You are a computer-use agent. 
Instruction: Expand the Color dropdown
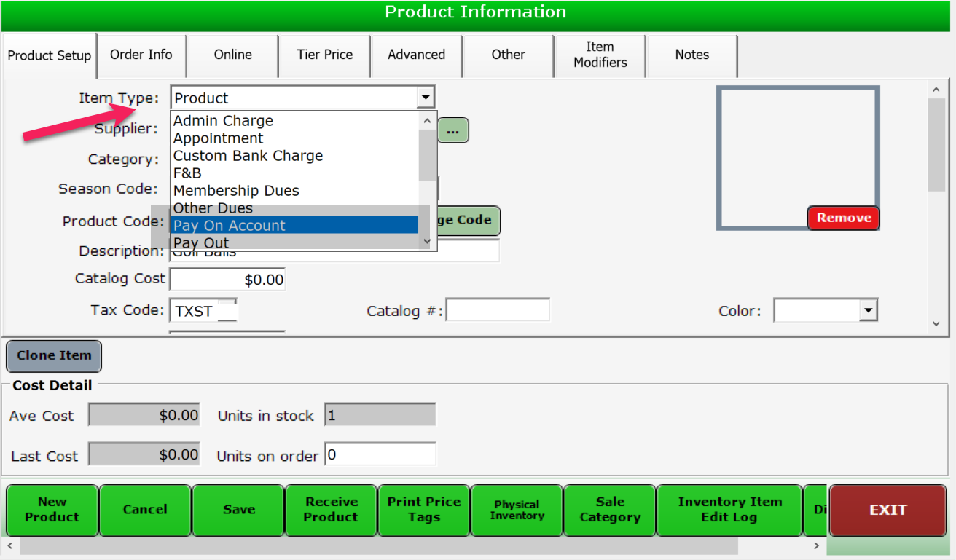868,311
